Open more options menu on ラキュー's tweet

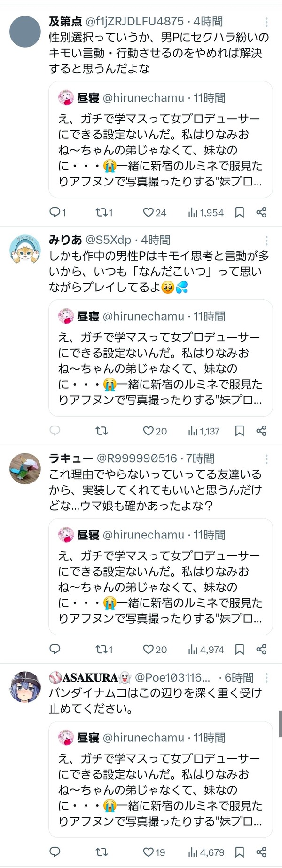tap(266, 458)
